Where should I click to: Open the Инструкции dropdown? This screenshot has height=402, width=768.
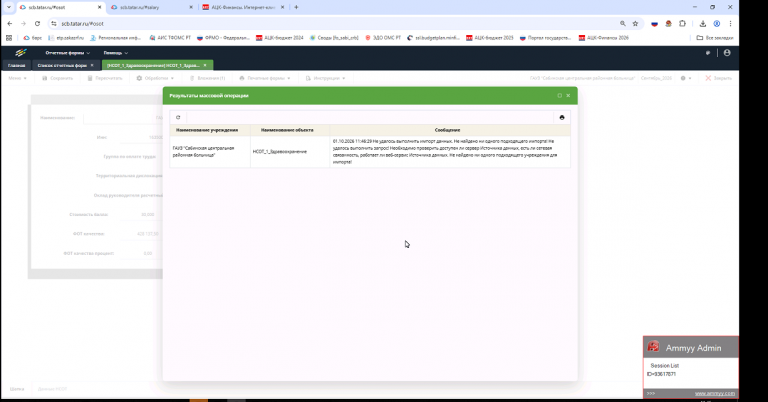point(326,78)
